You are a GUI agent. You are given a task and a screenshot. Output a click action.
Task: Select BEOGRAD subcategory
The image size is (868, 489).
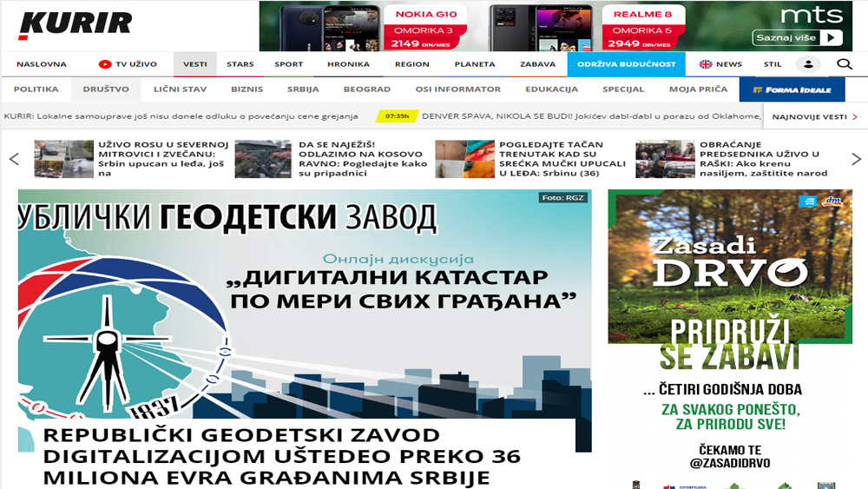tap(367, 89)
